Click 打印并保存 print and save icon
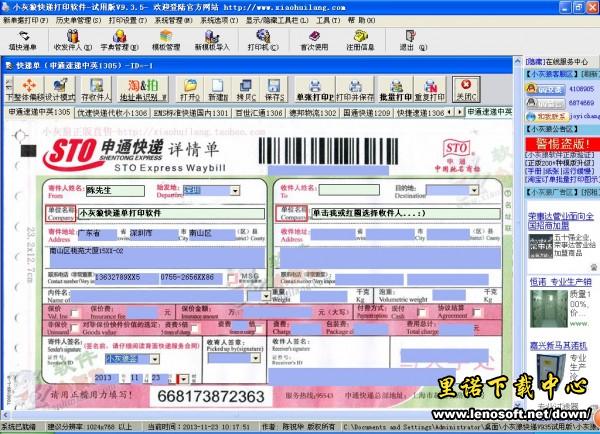Image resolution: width=600 pixels, height=434 pixels. pyautogui.click(x=355, y=89)
